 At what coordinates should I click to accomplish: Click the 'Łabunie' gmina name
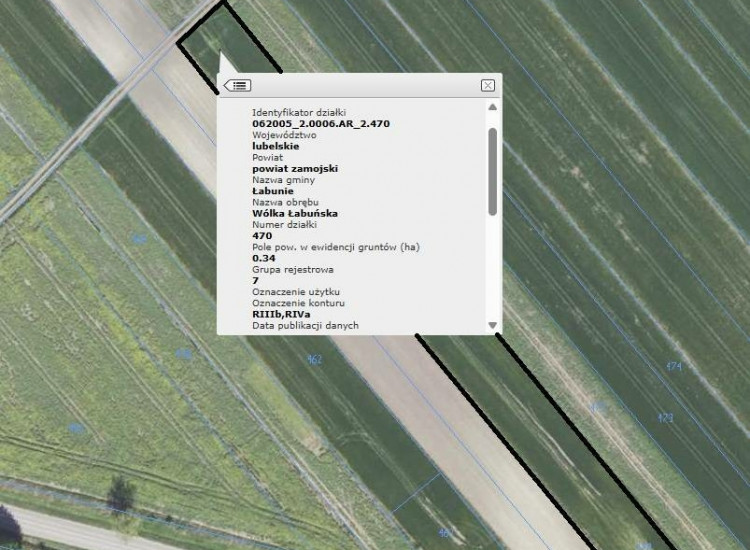tap(273, 191)
